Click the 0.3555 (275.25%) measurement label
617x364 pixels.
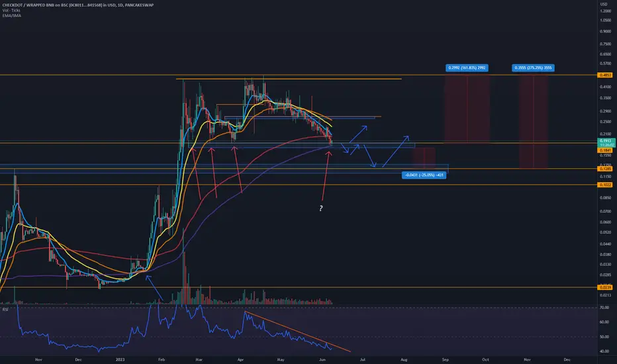(533, 68)
